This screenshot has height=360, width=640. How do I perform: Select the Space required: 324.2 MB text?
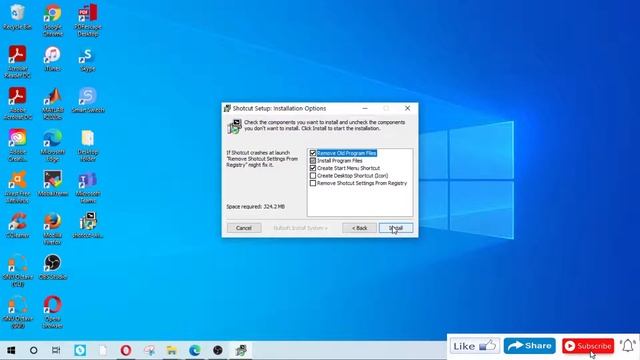pos(256,207)
